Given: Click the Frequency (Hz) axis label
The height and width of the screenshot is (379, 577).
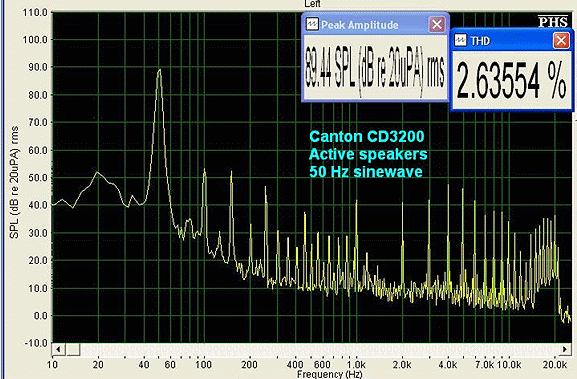Looking at the screenshot, I should [x=330, y=374].
